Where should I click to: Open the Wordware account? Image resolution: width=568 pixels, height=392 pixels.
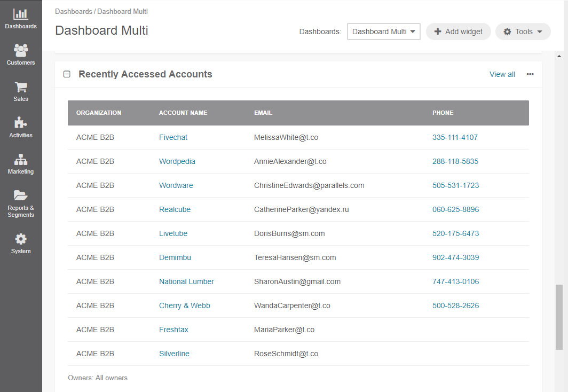click(176, 185)
